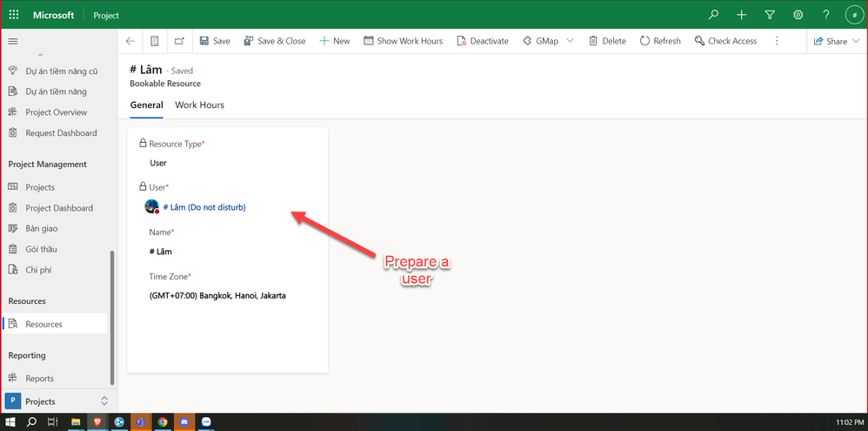868x431 pixels.
Task: Click the Project app name in header
Action: 106,16
